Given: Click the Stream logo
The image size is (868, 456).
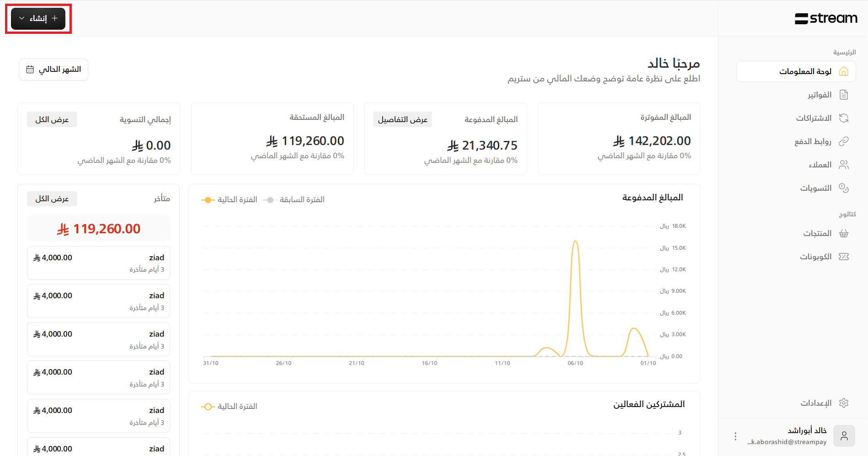Looking at the screenshot, I should [825, 18].
